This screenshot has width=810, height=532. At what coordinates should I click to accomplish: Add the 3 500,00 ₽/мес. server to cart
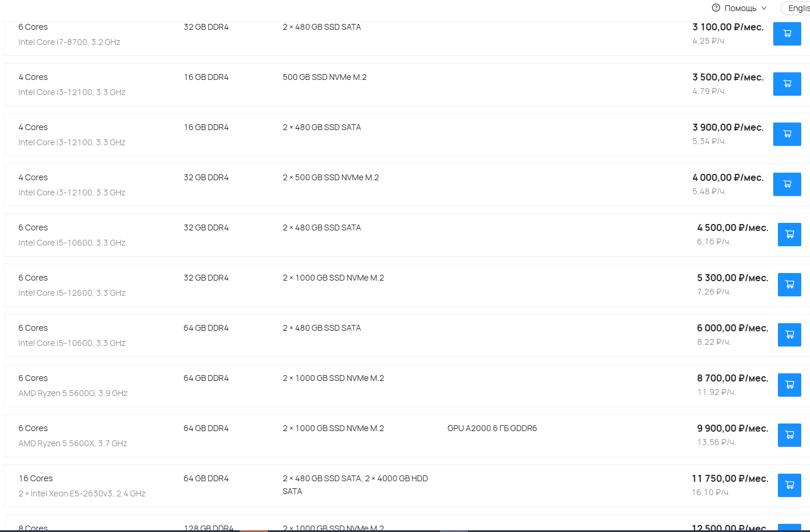(787, 84)
